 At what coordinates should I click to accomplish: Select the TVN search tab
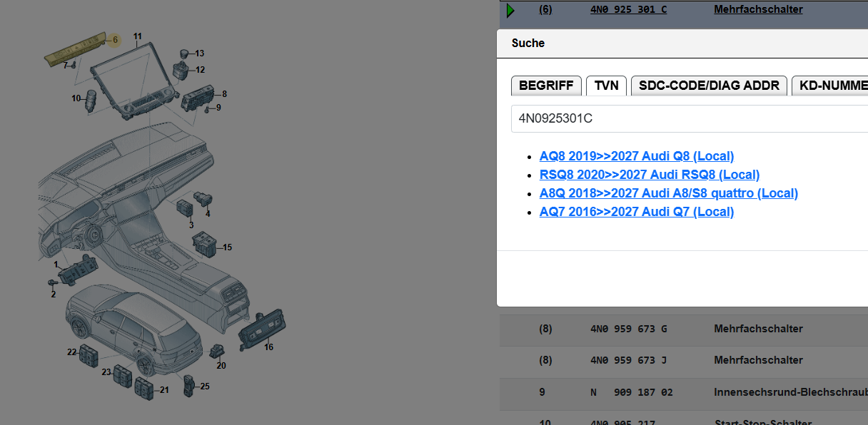pyautogui.click(x=606, y=86)
